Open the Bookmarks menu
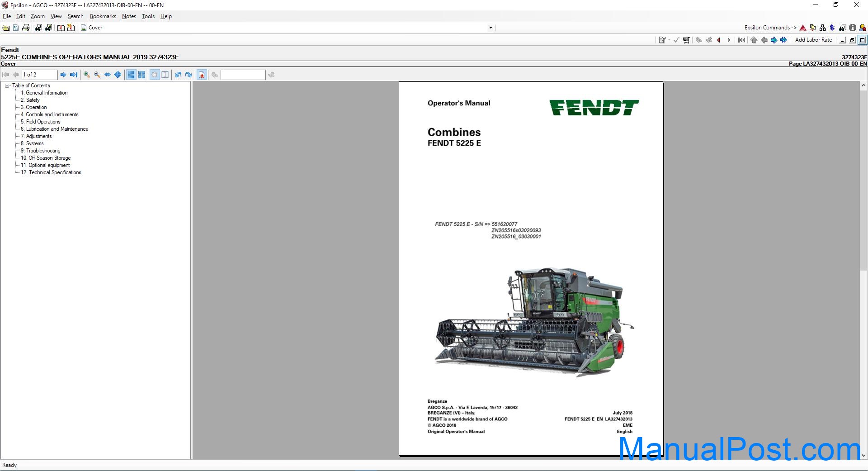868x471 pixels. pos(103,16)
